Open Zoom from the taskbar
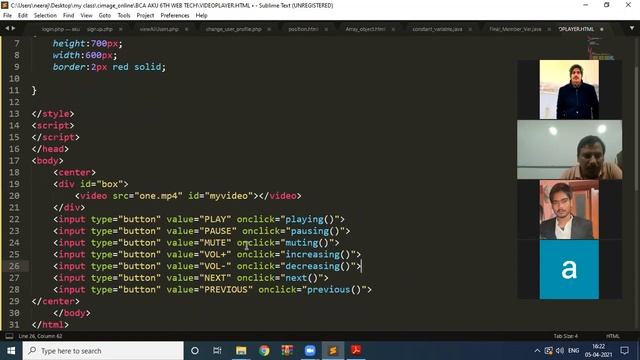This screenshot has height=360, width=640. (310, 351)
